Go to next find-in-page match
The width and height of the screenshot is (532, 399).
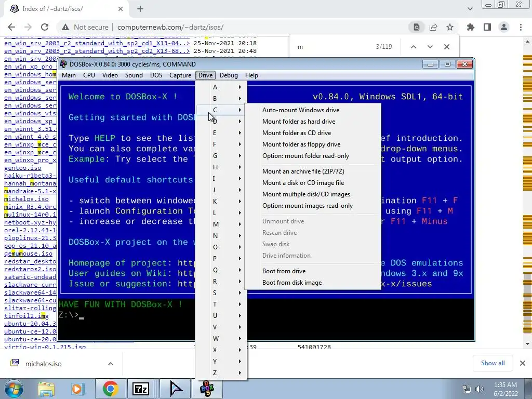coord(430,47)
